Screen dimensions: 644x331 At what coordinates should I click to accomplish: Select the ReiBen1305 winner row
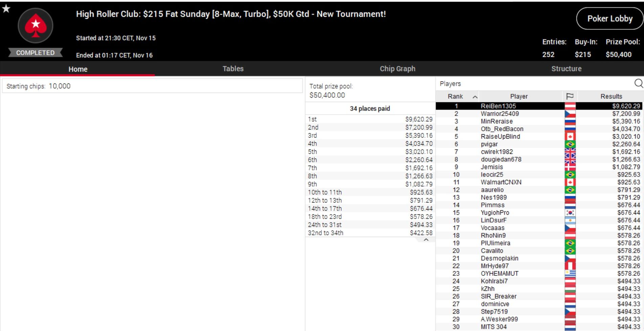498,106
